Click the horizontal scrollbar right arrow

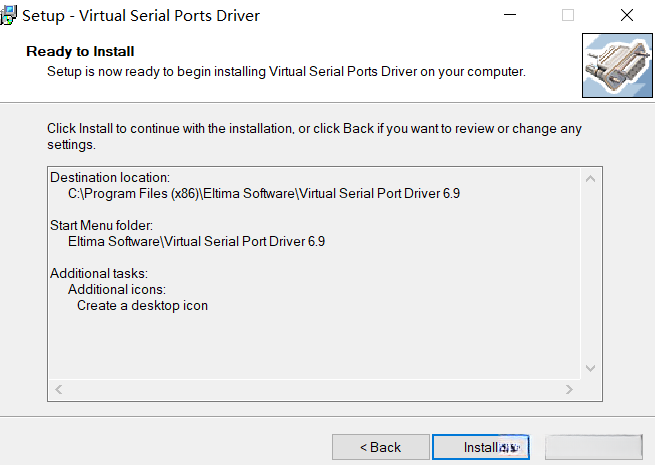(x=569, y=389)
